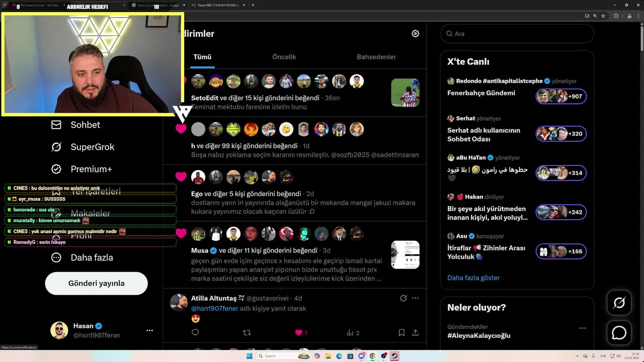Open floating Grok button
The height and width of the screenshot is (362, 644).
click(619, 303)
